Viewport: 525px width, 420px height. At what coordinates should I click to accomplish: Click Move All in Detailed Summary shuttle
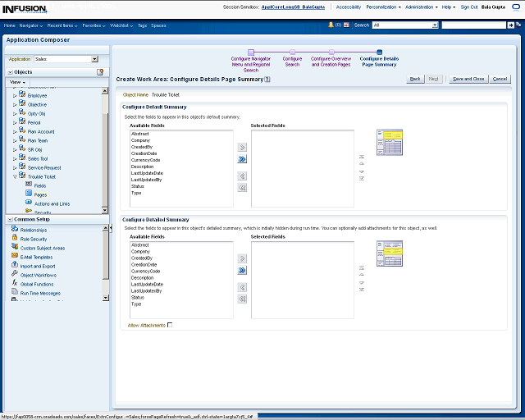coord(242,270)
